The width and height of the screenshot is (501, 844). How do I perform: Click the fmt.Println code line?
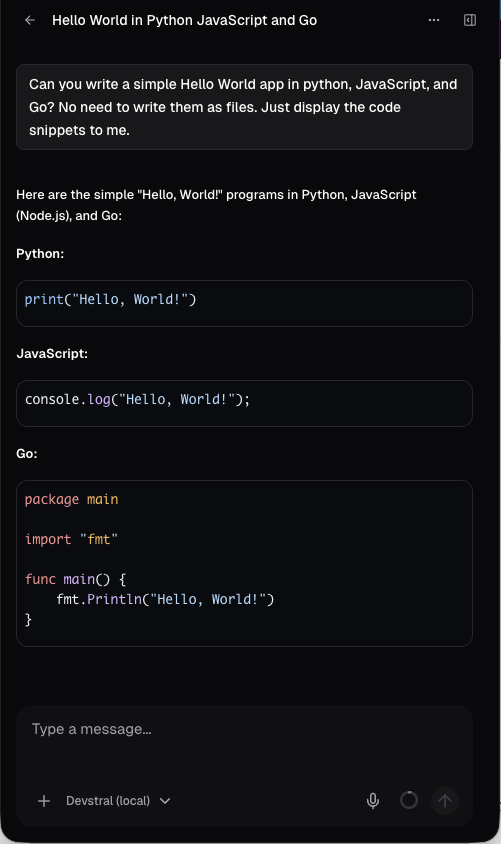(165, 599)
